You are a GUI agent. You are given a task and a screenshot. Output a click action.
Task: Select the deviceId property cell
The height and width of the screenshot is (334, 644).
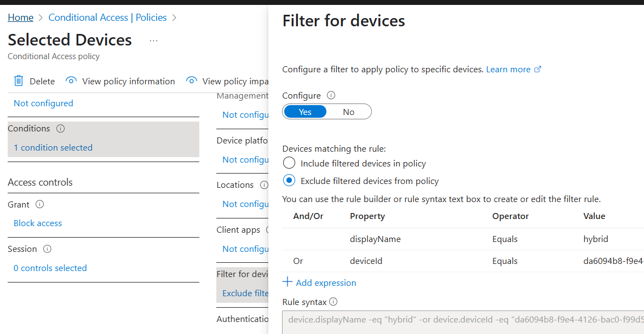[366, 261]
